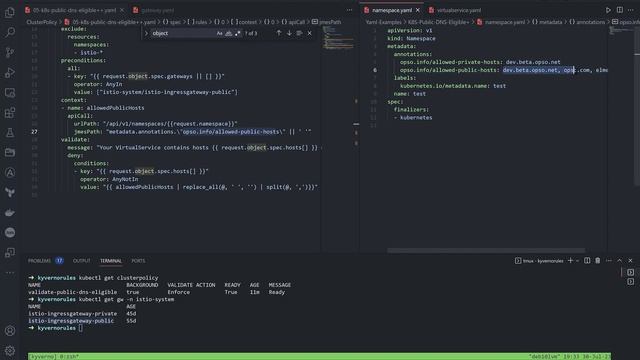Open spec breadcrumb in left editor

point(171,22)
